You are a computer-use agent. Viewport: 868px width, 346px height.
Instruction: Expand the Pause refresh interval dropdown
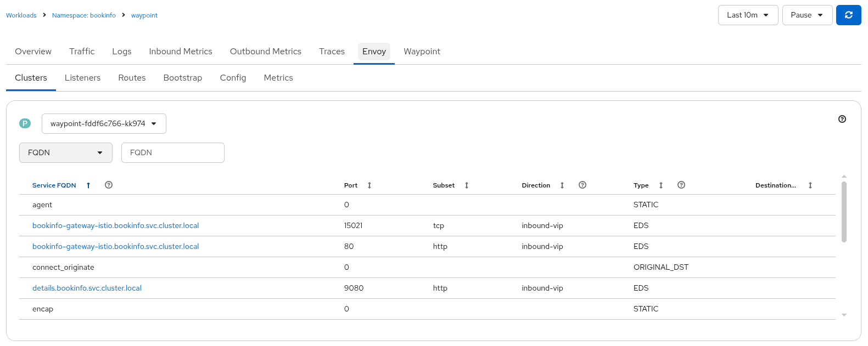click(807, 15)
